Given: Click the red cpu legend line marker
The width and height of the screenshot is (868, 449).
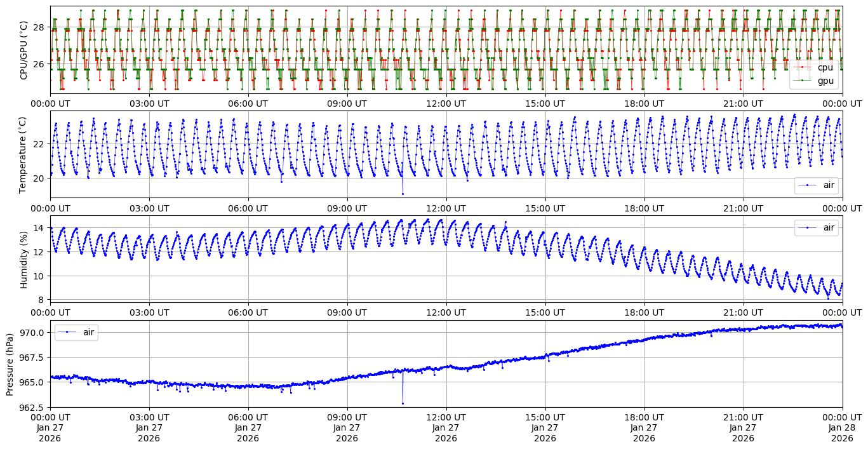Looking at the screenshot, I should (803, 68).
